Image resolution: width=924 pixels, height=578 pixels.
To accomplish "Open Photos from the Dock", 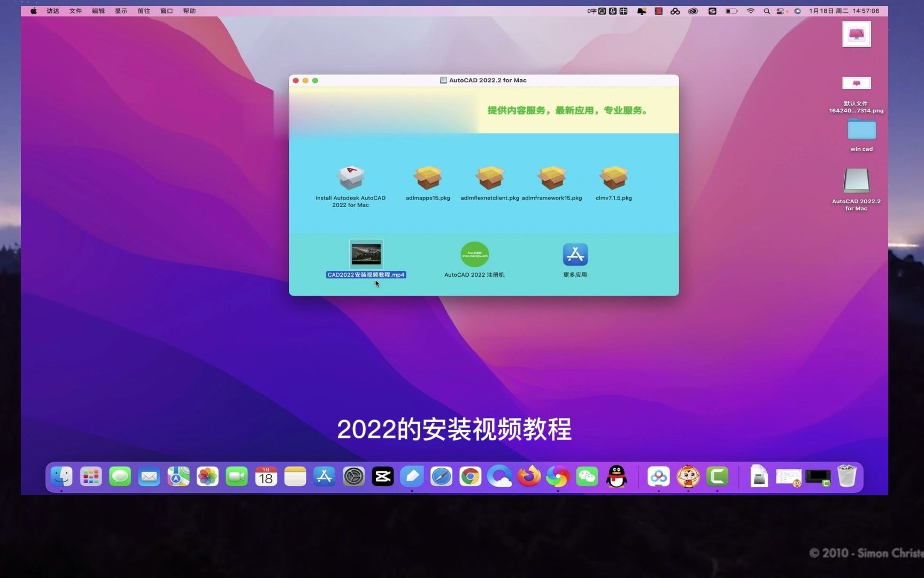I will 207,476.
